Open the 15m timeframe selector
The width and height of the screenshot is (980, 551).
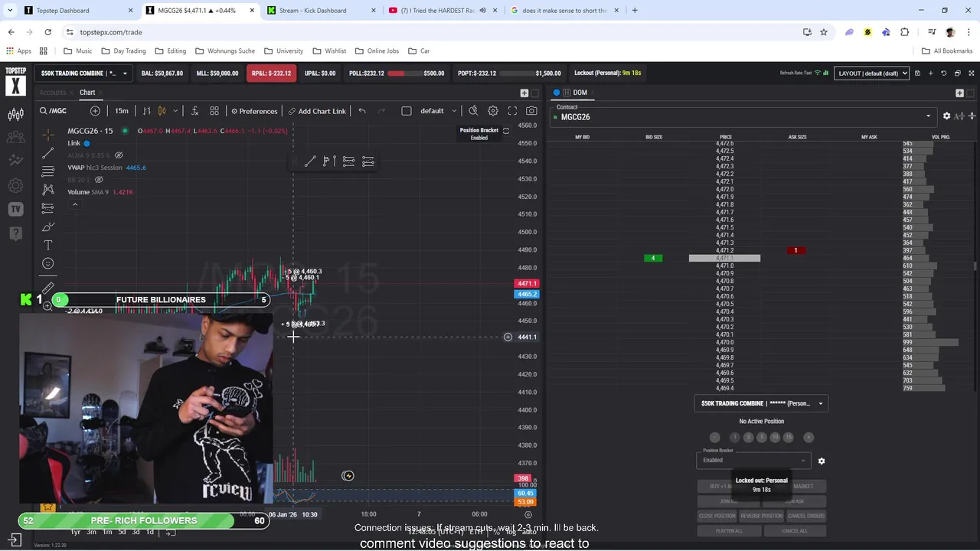pyautogui.click(x=122, y=111)
